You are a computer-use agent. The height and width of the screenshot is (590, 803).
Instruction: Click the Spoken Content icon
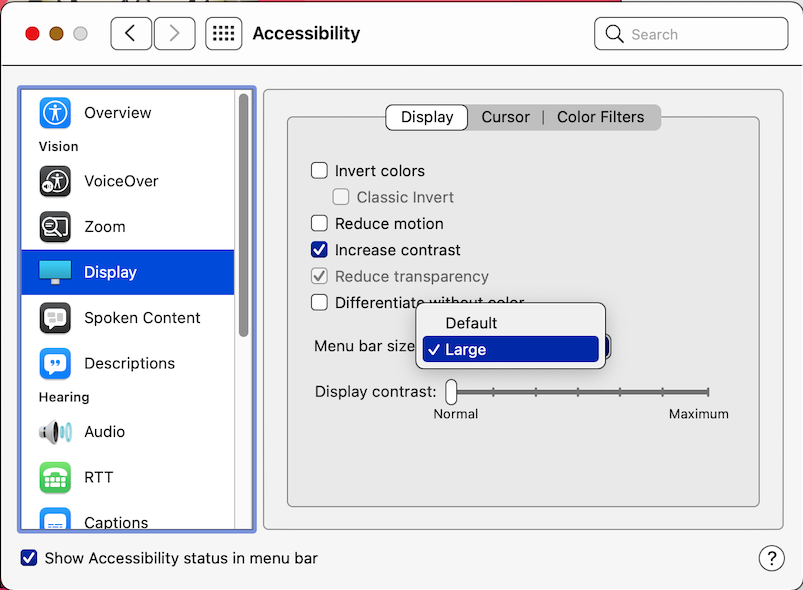coord(55,318)
